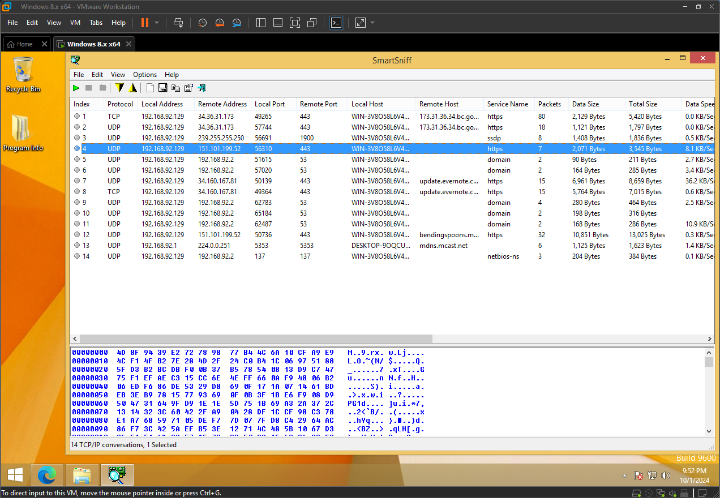720x498 pixels.
Task: Revert VM to snapshot icon
Action: [219, 22]
